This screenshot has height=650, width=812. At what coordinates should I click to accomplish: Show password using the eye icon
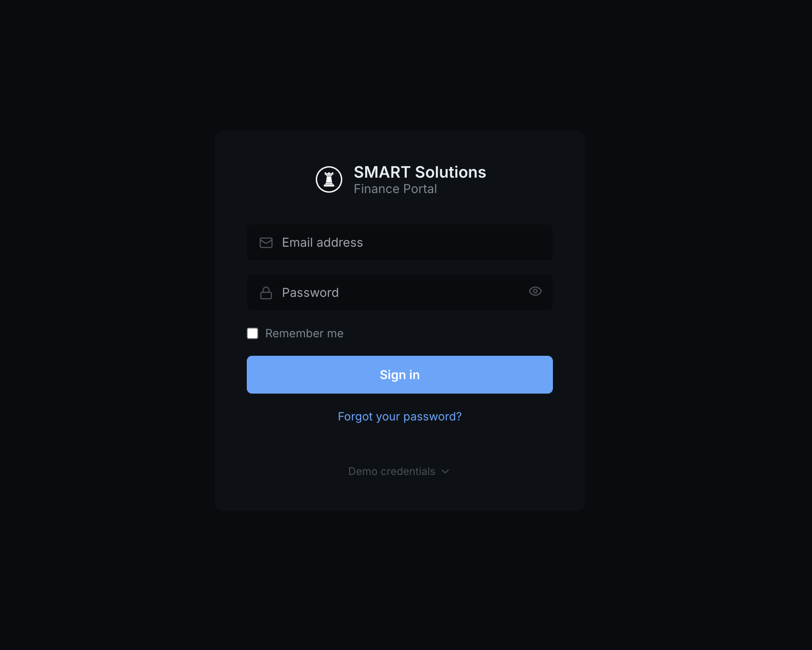pyautogui.click(x=535, y=291)
